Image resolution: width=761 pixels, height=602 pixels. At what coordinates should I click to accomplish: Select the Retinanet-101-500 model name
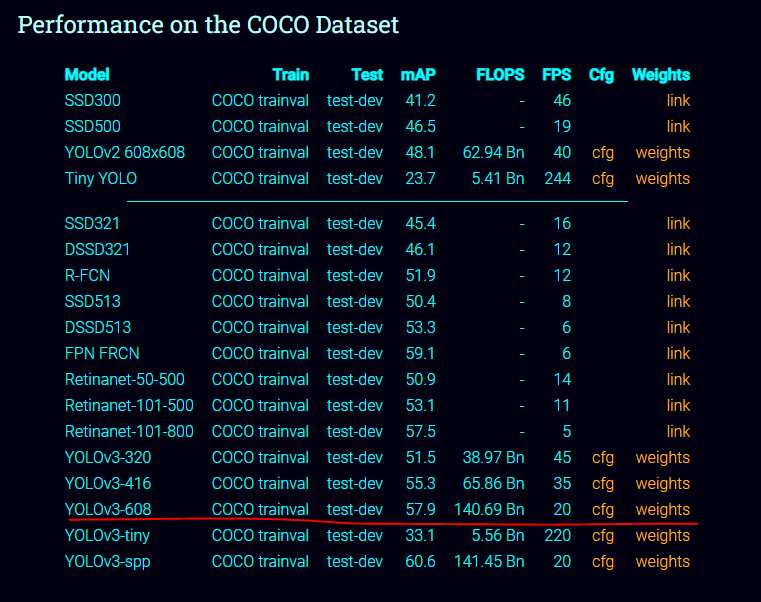(x=129, y=405)
